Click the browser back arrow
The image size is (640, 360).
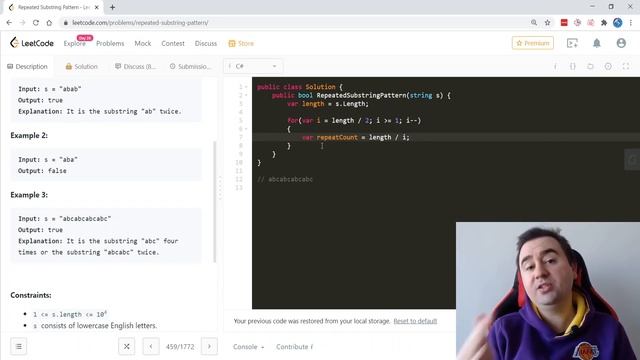(9, 23)
